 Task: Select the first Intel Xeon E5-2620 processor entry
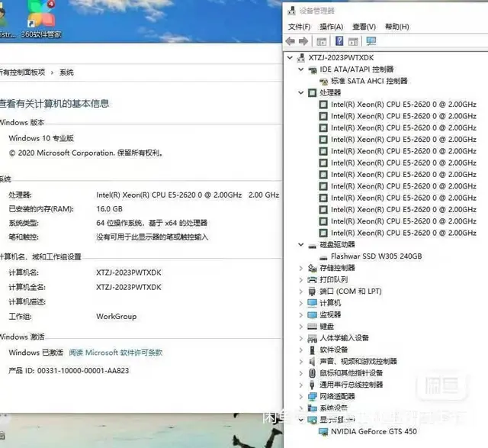[403, 105]
